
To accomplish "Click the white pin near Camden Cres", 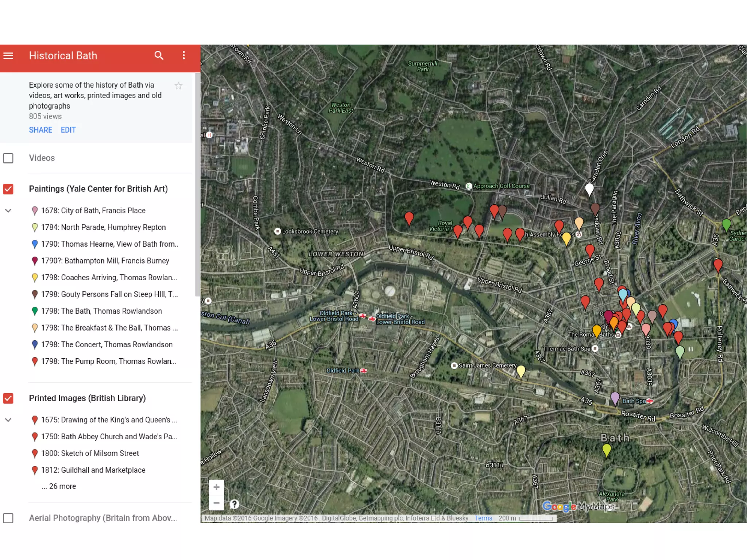I will pos(589,189).
